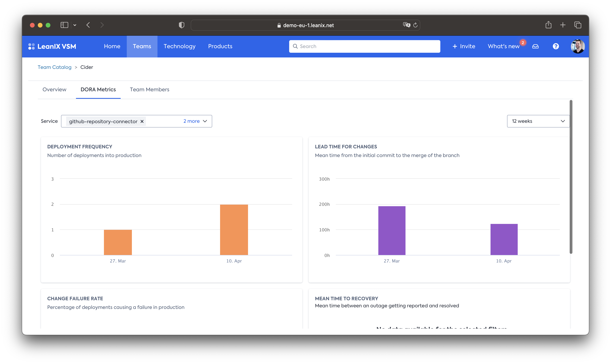Open the Team Members tab
This screenshot has height=364, width=611.
(x=149, y=90)
